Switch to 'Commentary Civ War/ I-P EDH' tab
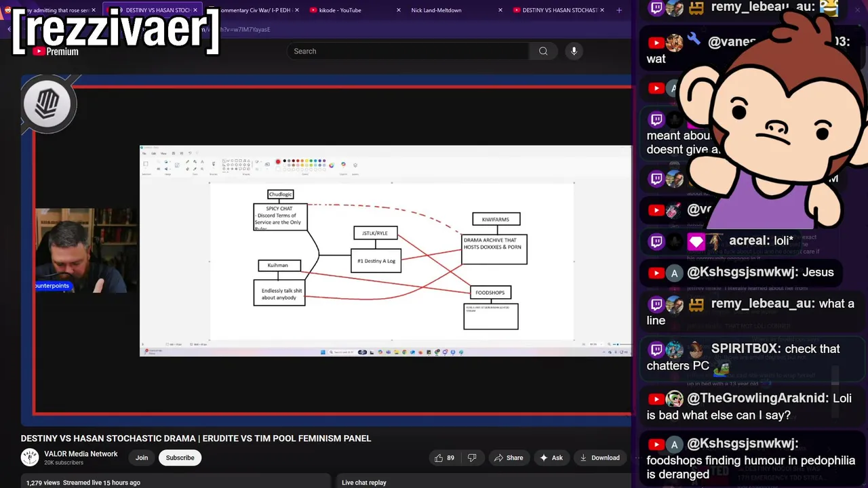Viewport: 868px width, 488px height. 251,10
